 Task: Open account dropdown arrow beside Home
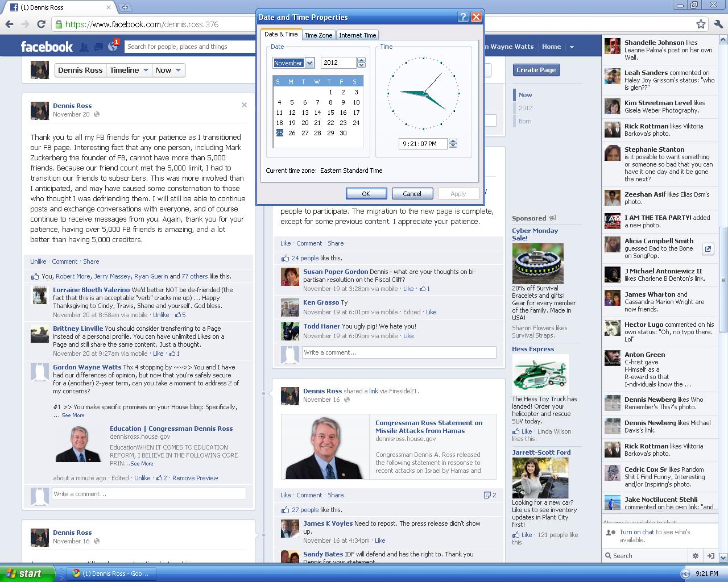coord(572,47)
